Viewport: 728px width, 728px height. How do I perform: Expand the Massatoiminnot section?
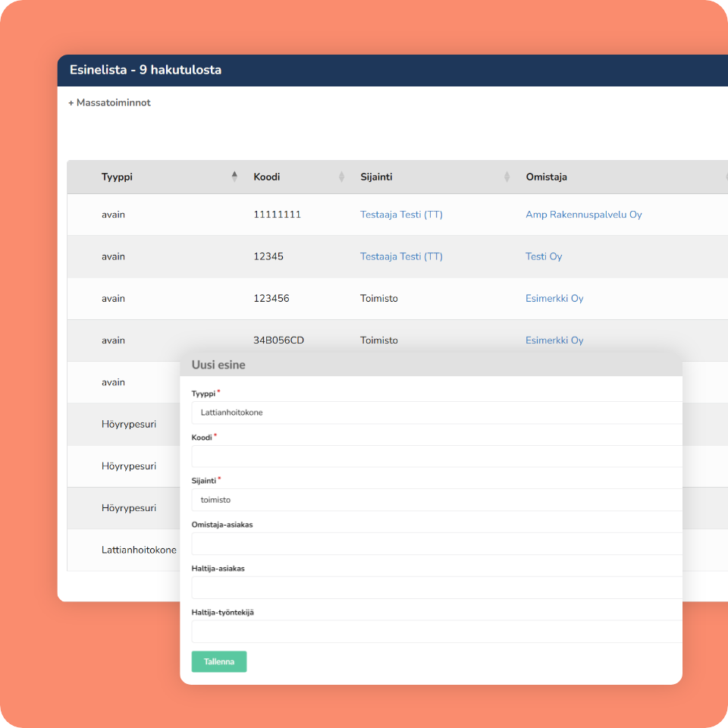110,102
